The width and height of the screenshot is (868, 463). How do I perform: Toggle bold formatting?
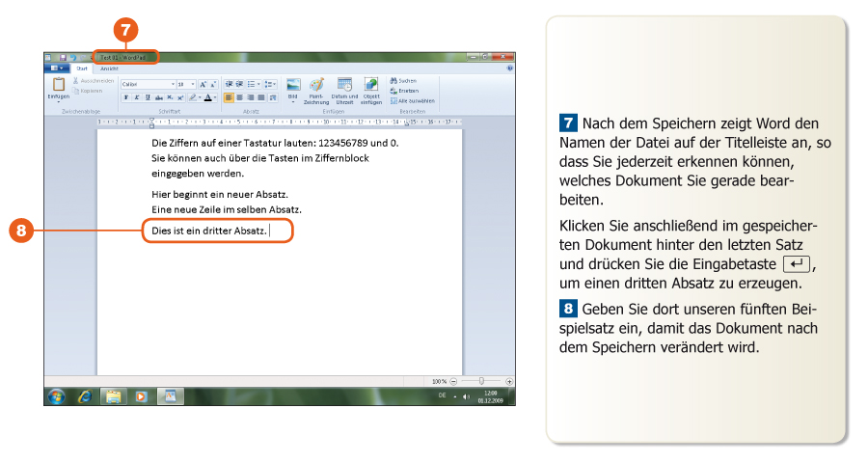coord(125,97)
